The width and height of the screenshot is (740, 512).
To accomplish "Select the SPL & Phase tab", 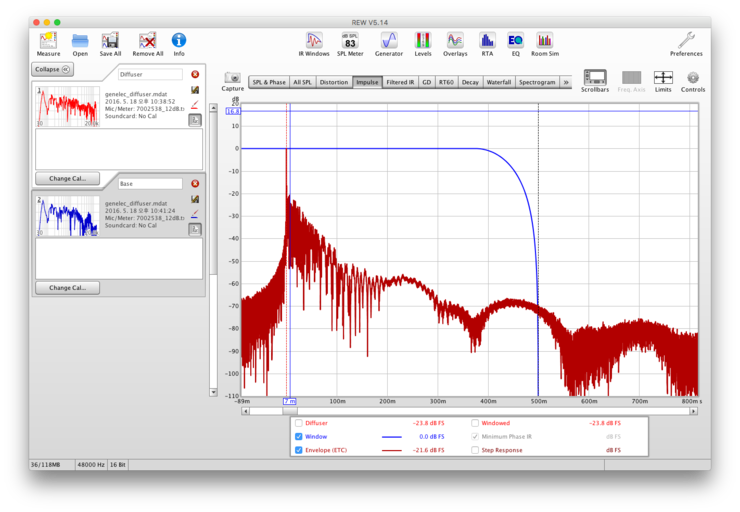I will [x=269, y=82].
